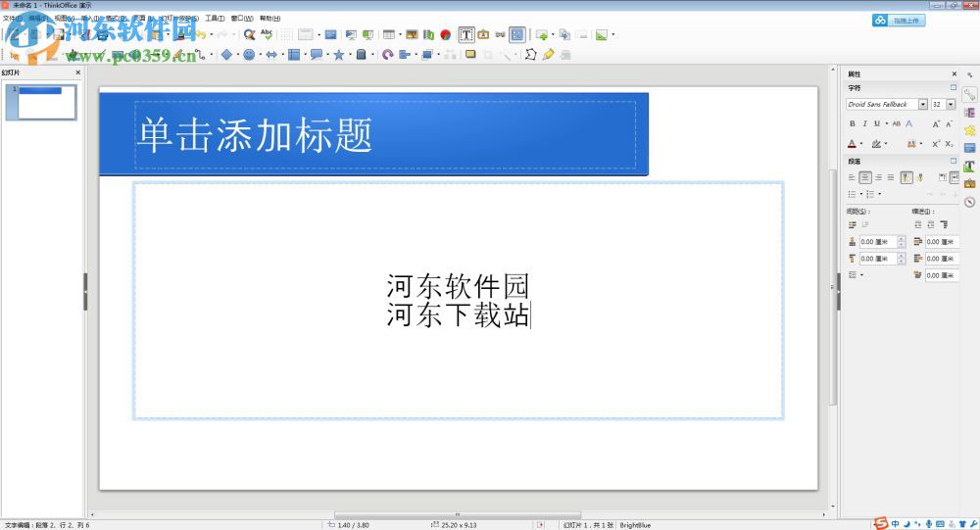Toggle superscript X² formatting

pos(936,144)
